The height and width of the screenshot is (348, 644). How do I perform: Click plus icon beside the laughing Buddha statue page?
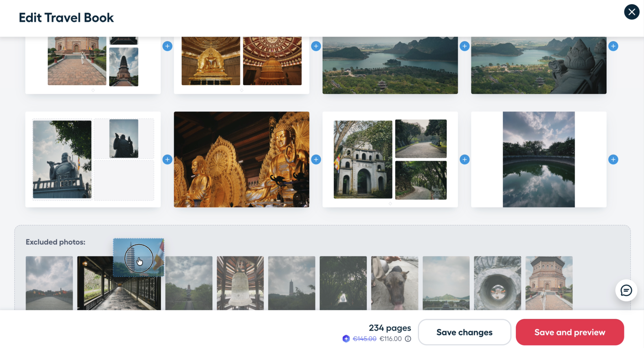coord(167,160)
